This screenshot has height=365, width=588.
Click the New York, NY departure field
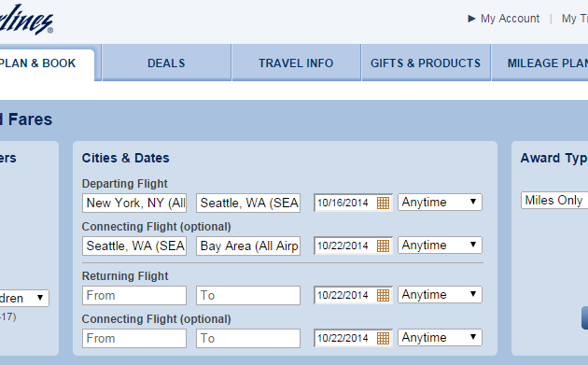tap(134, 203)
